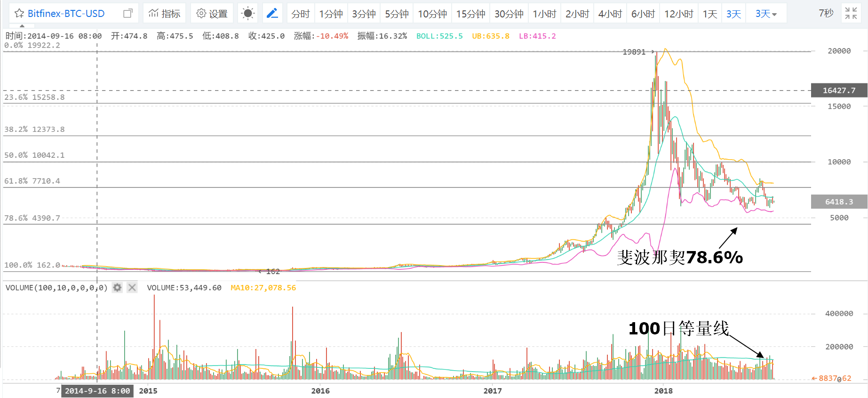Switch to the 15分钟 timeframe
The image size is (868, 398).
[470, 14]
